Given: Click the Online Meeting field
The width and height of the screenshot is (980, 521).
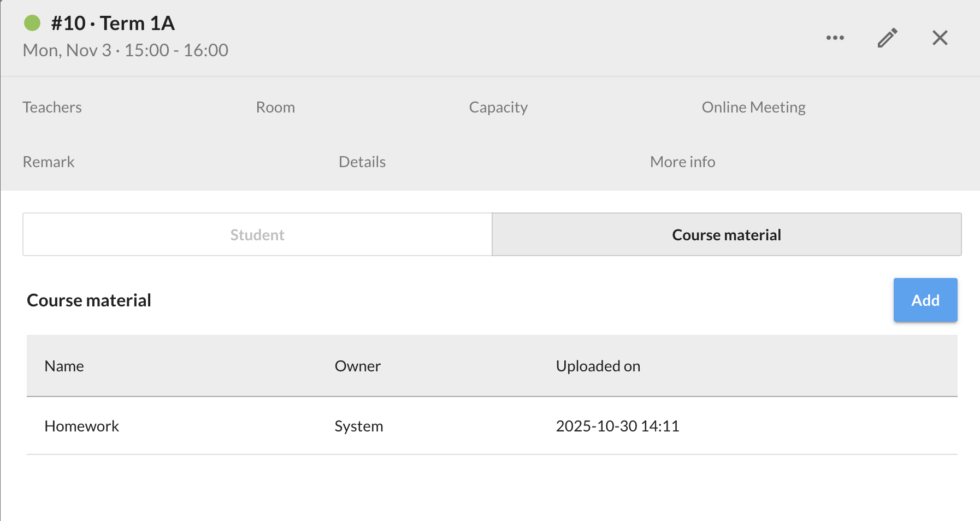Looking at the screenshot, I should (x=754, y=107).
